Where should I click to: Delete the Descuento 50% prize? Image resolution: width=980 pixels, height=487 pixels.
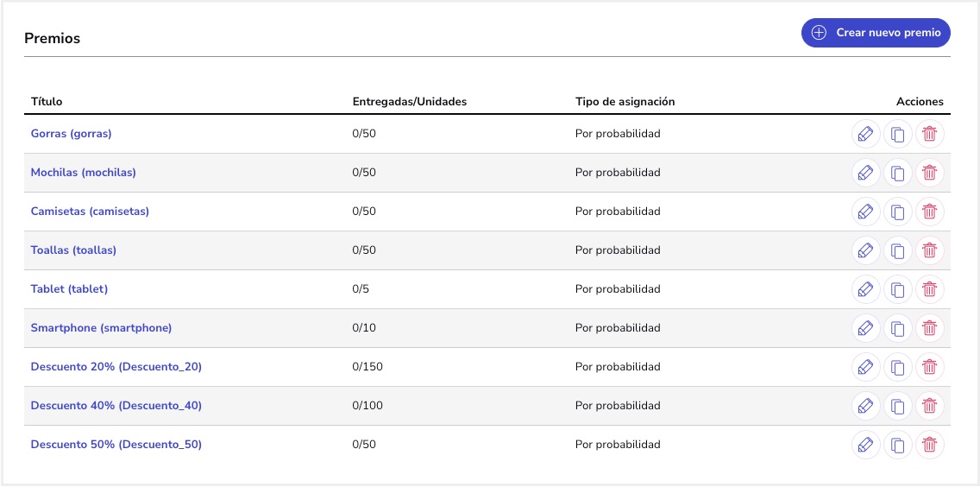tap(929, 445)
